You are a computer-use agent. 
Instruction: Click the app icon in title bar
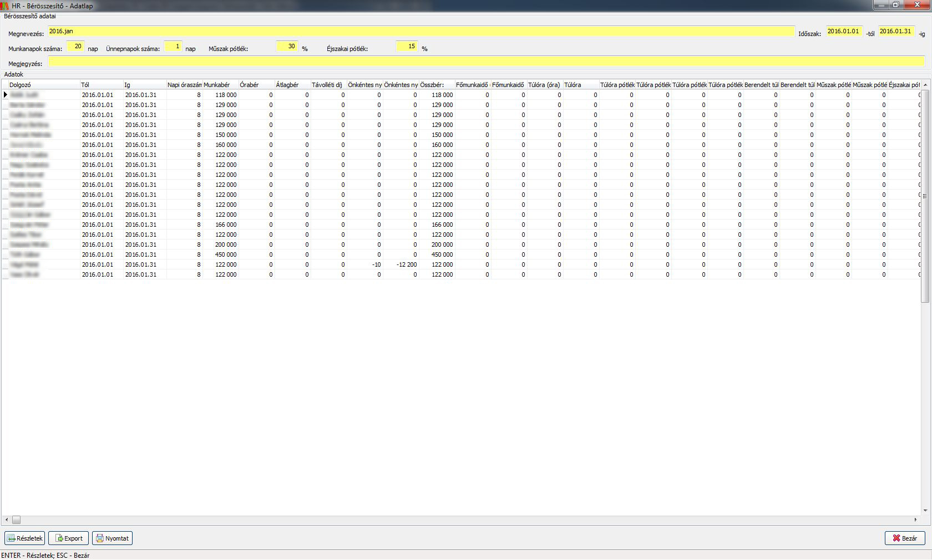[5, 6]
